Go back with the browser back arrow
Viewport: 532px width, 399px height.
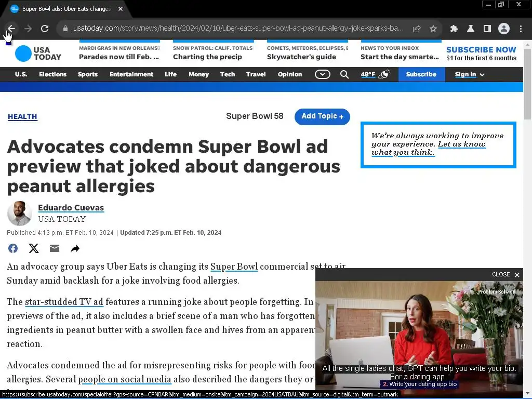[x=11, y=29]
